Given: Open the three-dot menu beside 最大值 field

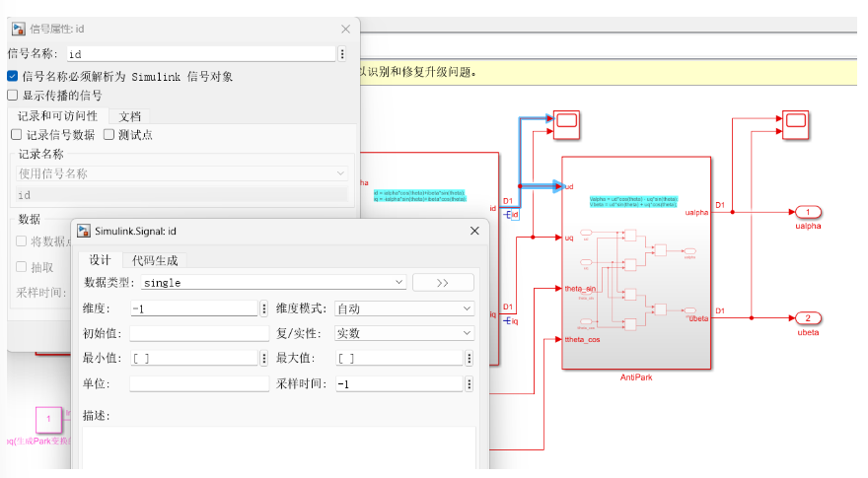Looking at the screenshot, I should 469,358.
